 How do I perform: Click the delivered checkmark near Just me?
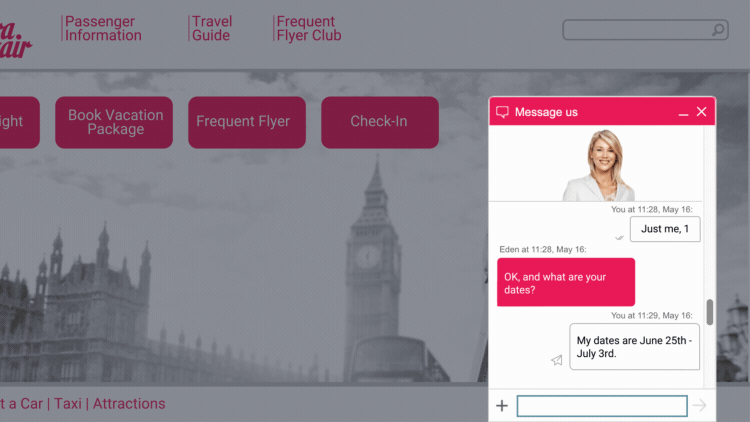click(x=619, y=237)
